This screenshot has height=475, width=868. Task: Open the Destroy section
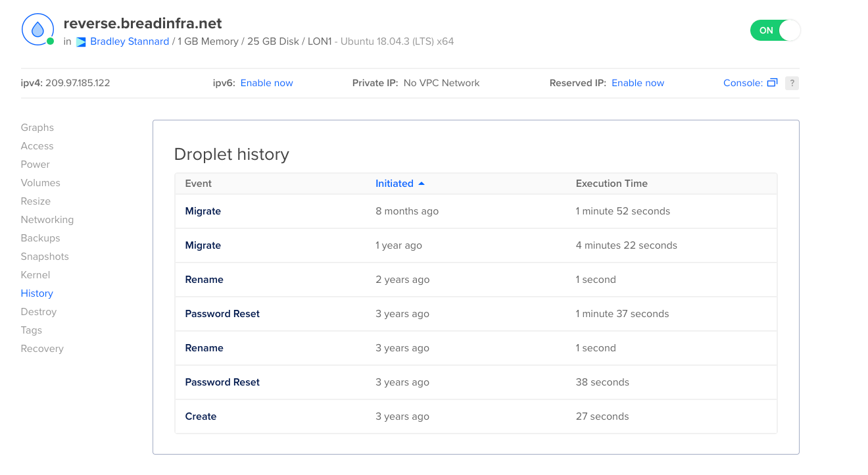tap(39, 312)
